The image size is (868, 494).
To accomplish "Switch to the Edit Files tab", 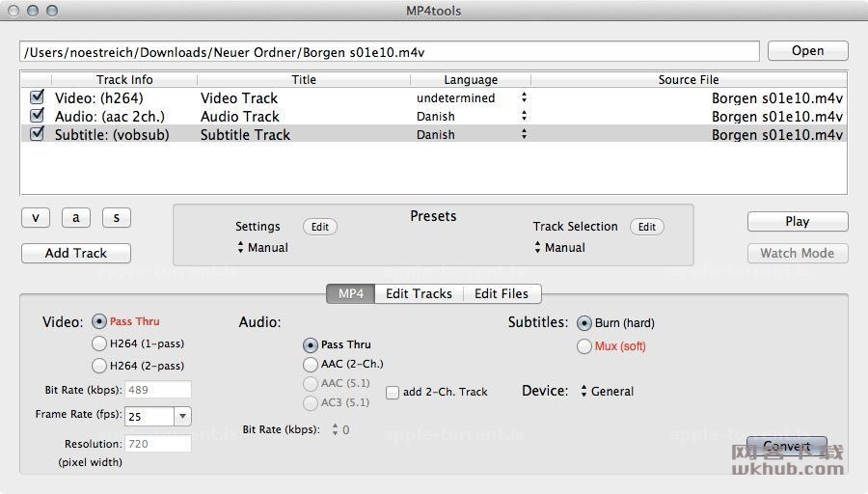I will pos(502,293).
